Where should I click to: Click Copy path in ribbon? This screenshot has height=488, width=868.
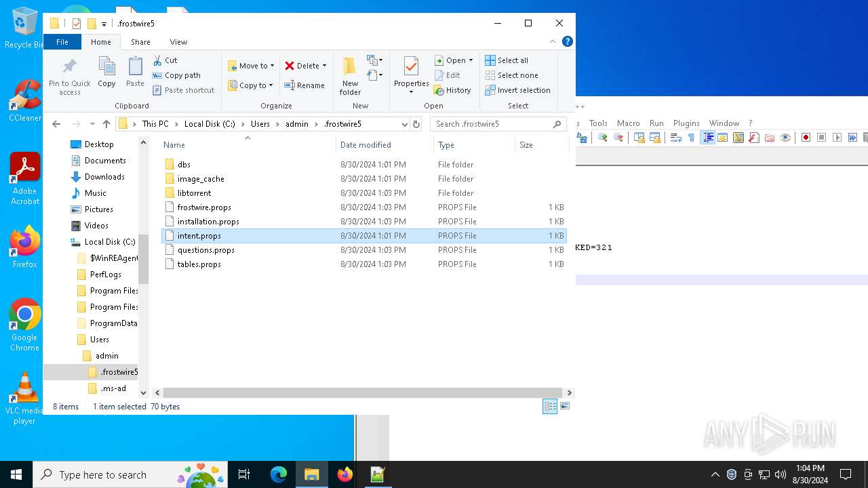tap(176, 75)
